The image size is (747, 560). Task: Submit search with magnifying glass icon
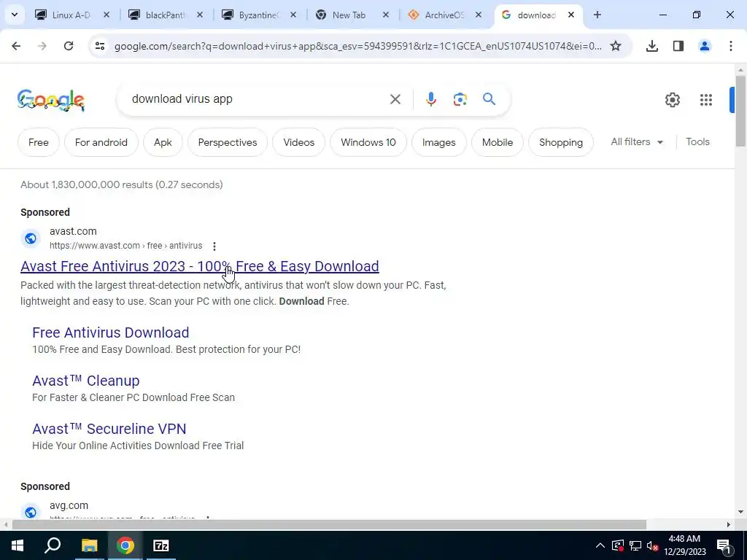click(489, 99)
